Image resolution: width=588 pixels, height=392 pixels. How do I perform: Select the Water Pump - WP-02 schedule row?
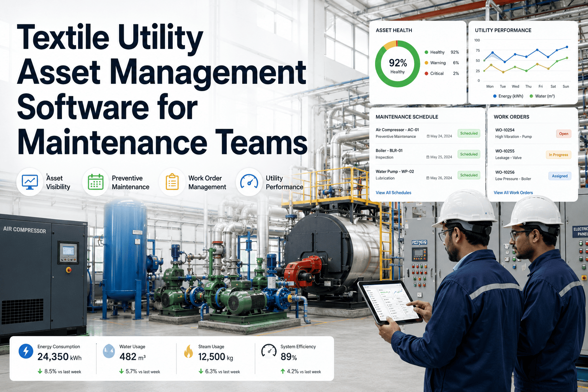[x=428, y=175]
